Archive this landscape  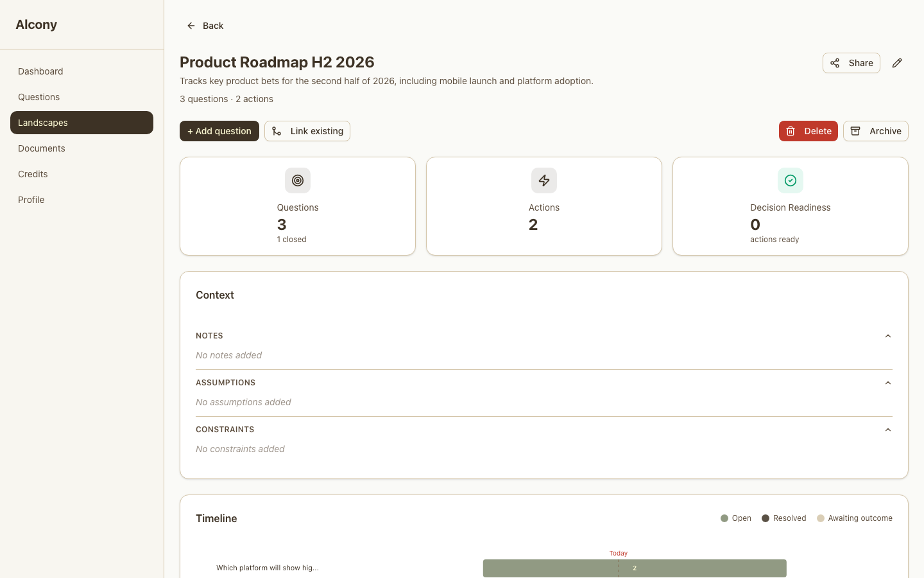876,131
